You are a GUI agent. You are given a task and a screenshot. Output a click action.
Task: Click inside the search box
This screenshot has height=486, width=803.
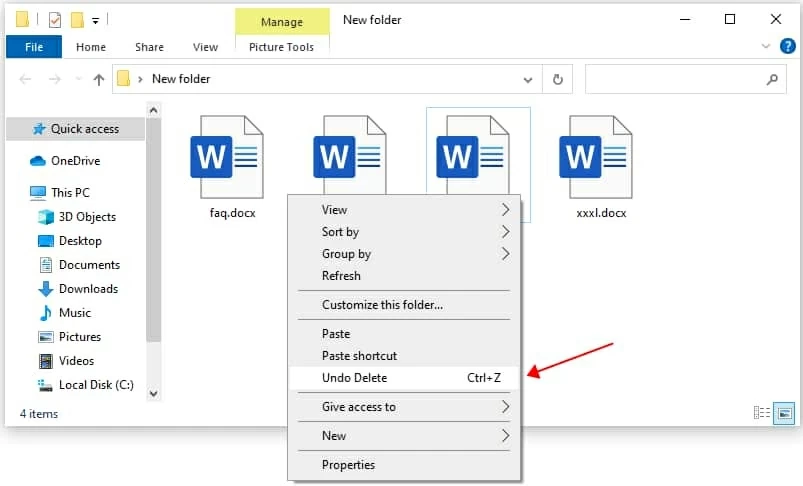coord(675,79)
